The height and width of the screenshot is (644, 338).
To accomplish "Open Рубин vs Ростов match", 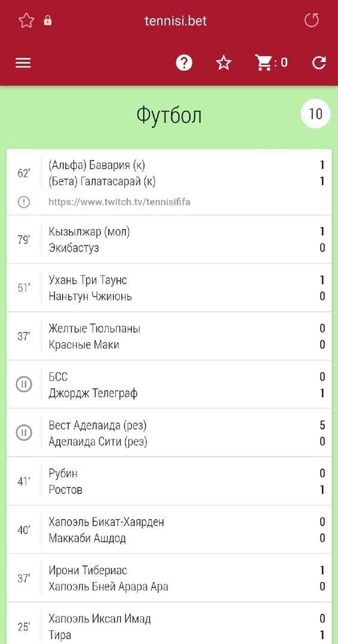I will pos(169,481).
